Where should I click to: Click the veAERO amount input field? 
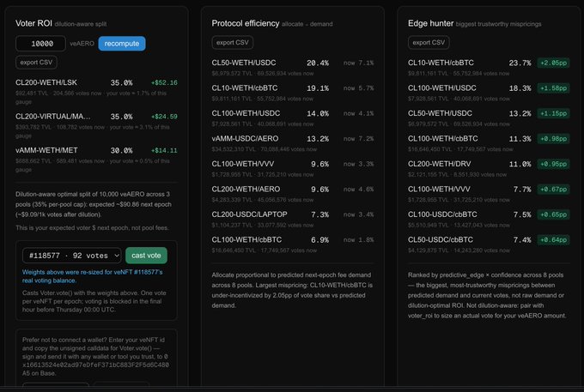40,44
